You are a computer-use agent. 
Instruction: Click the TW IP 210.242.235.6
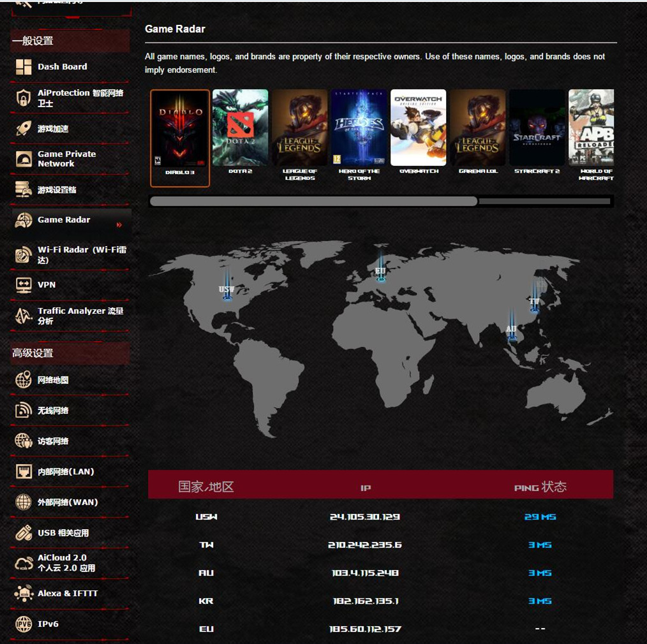click(365, 545)
